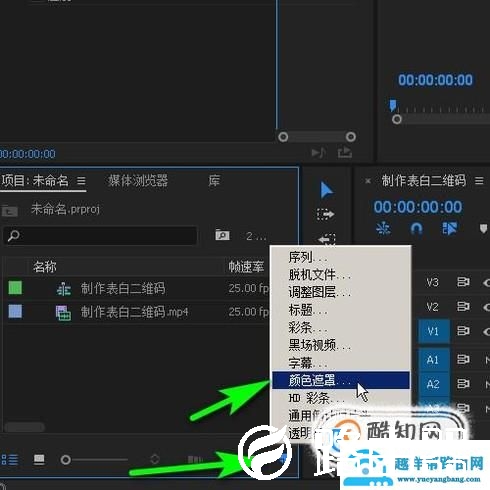The image size is (490, 490).
Task: Toggle V2 track output eye
Action: [486, 307]
